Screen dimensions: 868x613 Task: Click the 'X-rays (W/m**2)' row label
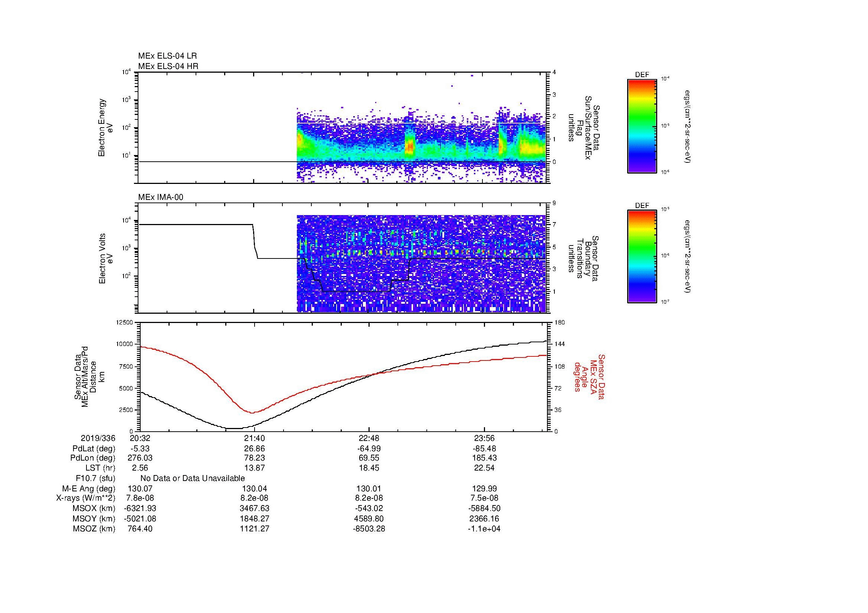[85, 498]
